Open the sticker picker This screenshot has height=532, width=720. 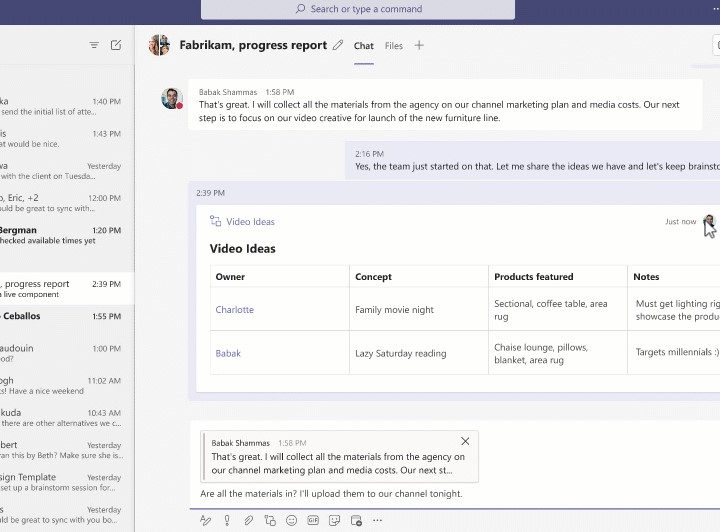click(x=334, y=520)
